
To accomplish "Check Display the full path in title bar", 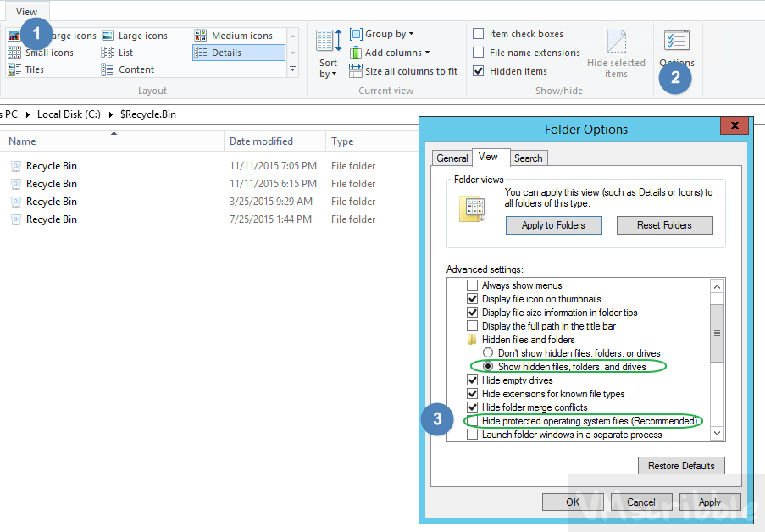I will 472,325.
